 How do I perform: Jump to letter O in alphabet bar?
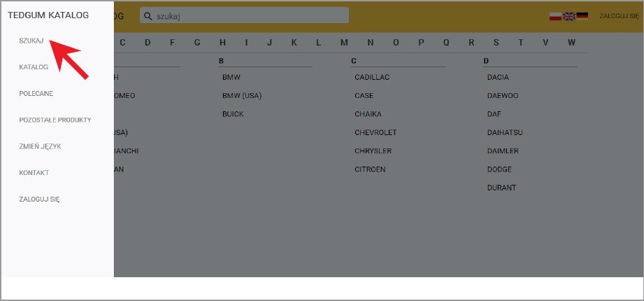(396, 43)
